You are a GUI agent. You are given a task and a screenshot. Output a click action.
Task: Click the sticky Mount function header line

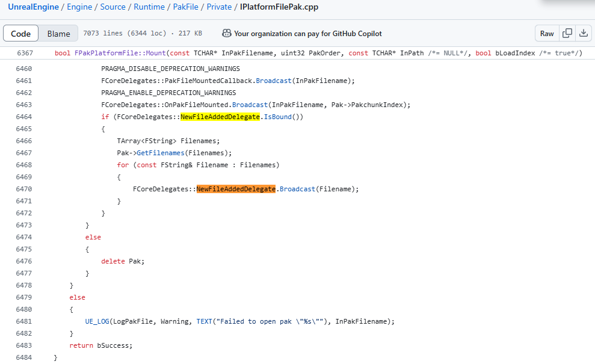coord(318,54)
